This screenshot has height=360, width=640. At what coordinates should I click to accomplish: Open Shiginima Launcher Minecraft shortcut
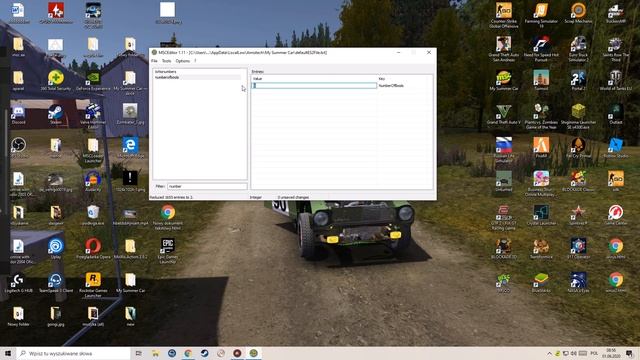(x=578, y=116)
